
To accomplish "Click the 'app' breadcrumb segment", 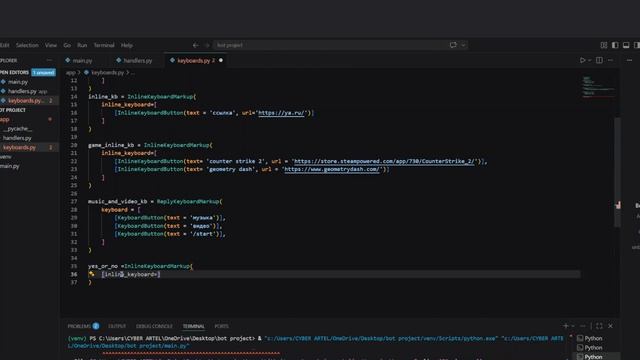I will point(71,73).
